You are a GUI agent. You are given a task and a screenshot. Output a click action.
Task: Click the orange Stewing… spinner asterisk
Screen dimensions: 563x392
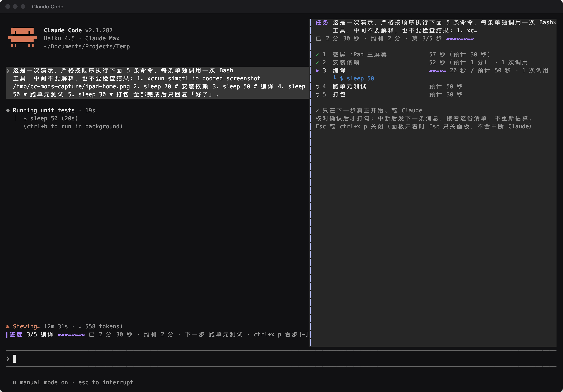point(8,326)
